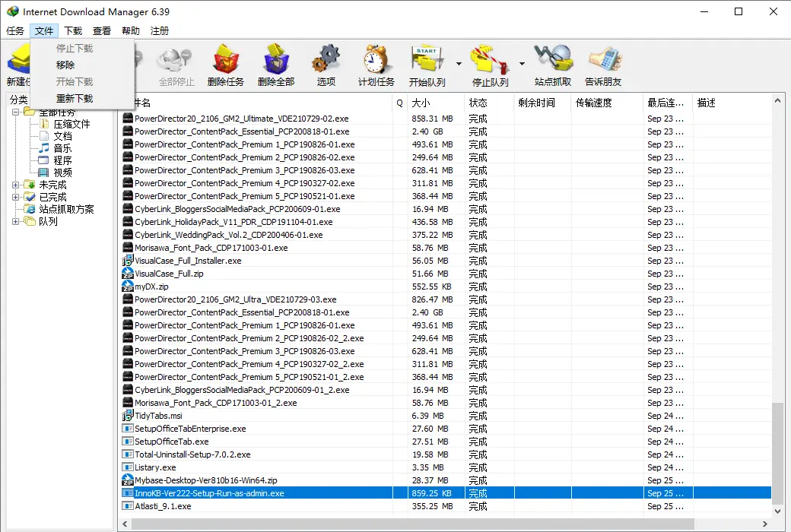Open 站点抓取 site grabber icon

(x=554, y=59)
